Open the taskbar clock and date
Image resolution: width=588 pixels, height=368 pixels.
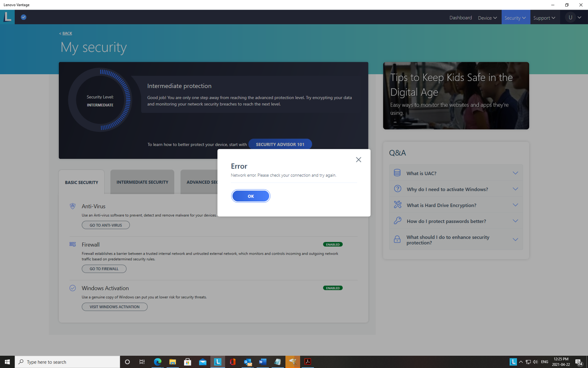coord(561,362)
